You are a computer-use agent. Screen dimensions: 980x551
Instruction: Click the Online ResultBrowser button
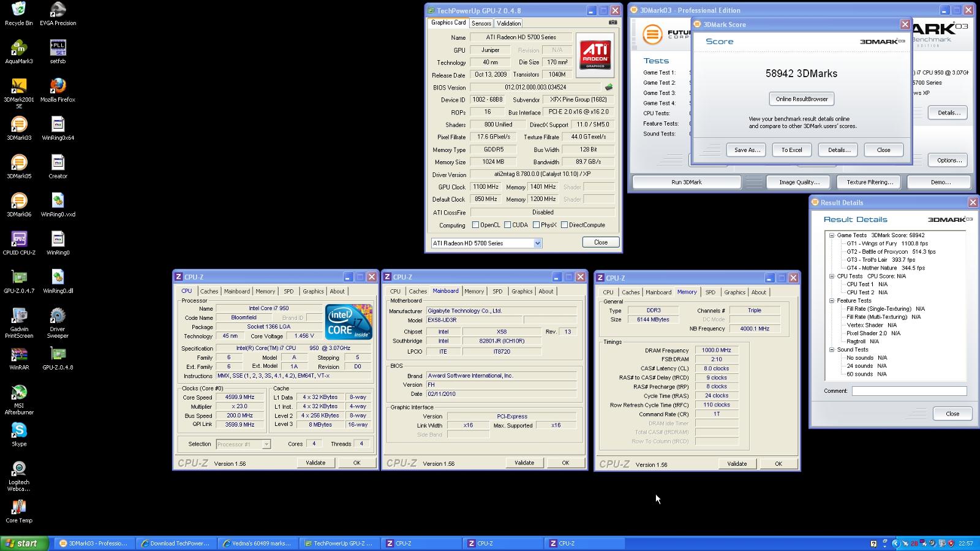pos(801,99)
